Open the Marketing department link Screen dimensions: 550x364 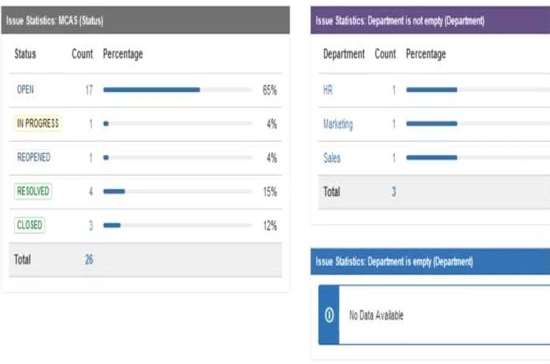coord(338,124)
